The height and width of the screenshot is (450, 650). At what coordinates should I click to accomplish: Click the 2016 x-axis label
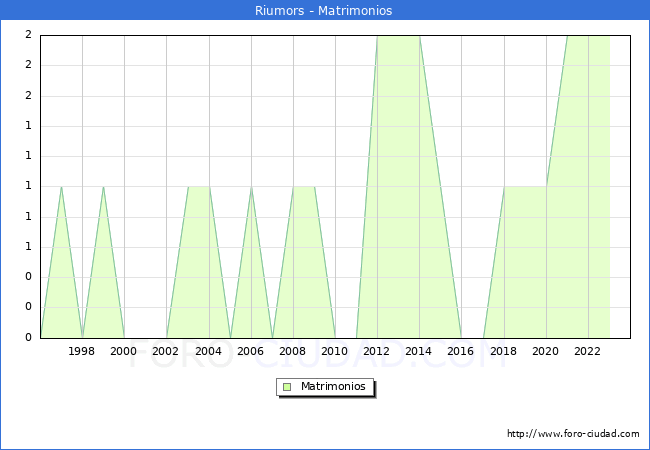[x=460, y=351]
